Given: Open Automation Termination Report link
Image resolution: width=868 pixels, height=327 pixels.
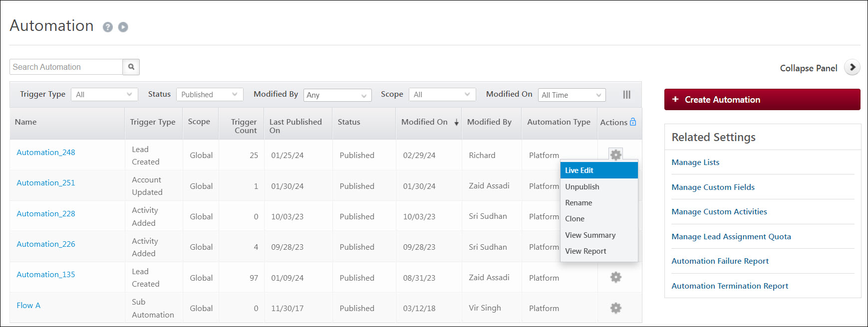Looking at the screenshot, I should pos(730,286).
